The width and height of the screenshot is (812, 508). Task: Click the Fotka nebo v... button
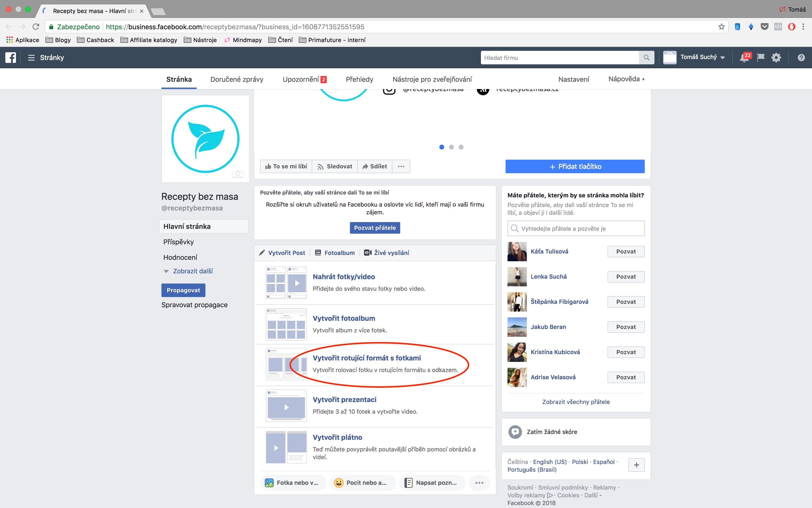coord(293,483)
